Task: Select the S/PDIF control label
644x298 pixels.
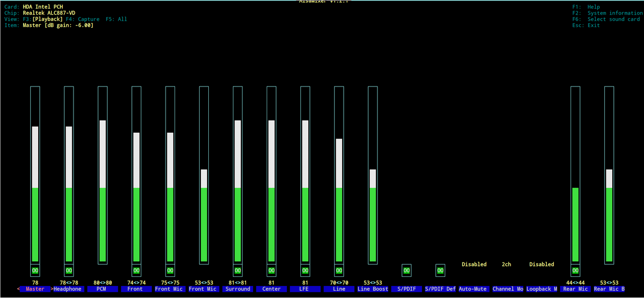Action: (x=407, y=289)
